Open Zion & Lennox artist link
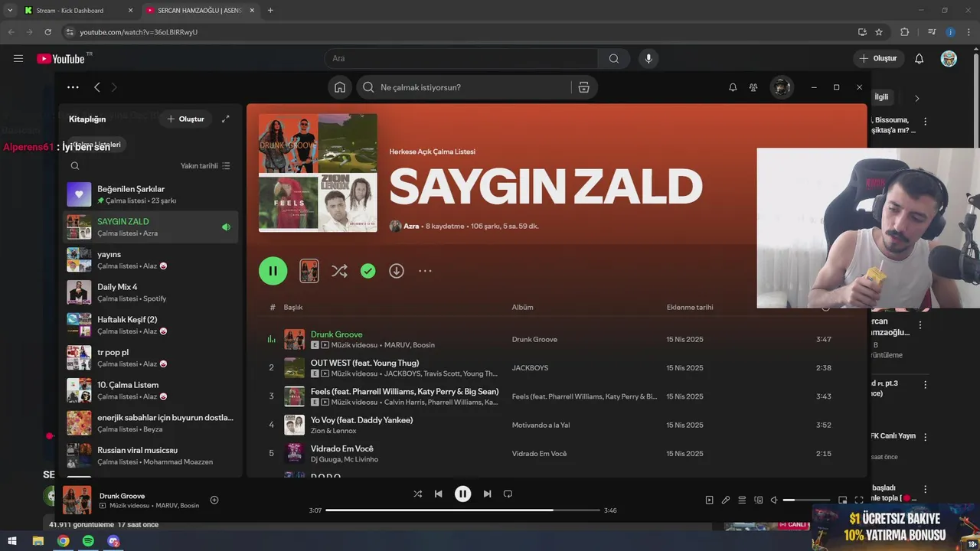 click(333, 431)
